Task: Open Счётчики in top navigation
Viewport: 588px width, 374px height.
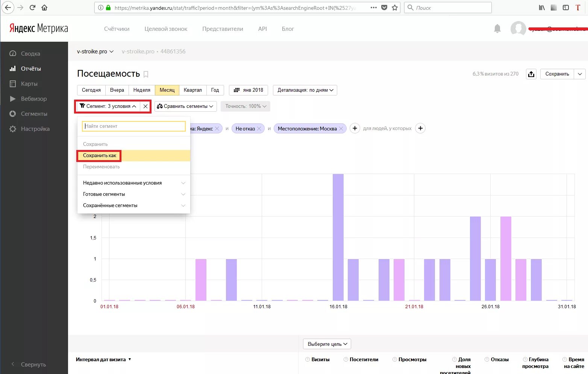Action: [117, 29]
